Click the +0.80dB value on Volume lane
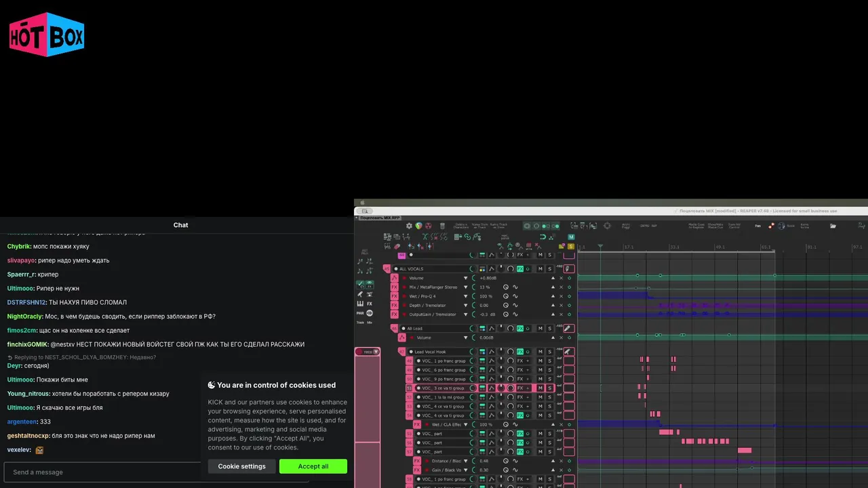Image resolution: width=868 pixels, height=488 pixels. click(488, 278)
